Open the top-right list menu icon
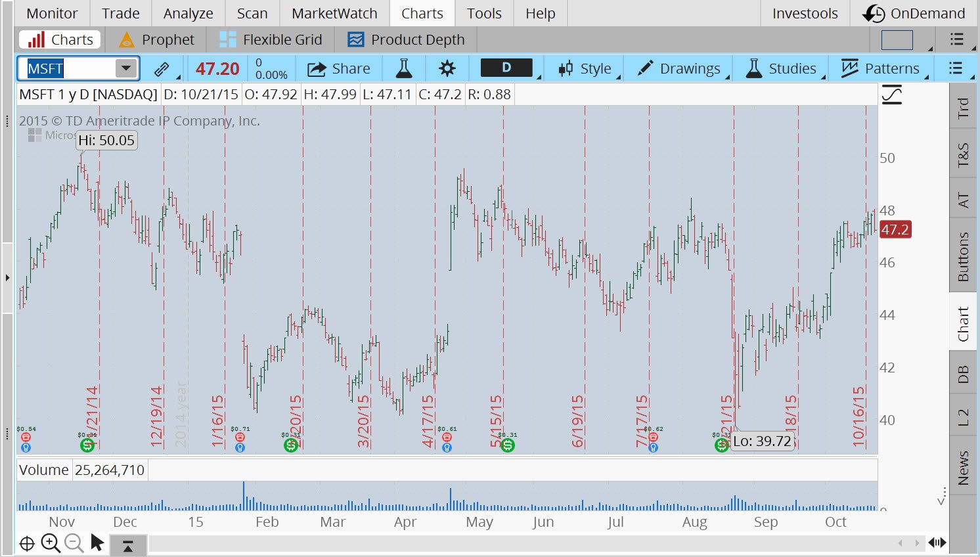 coord(957,39)
